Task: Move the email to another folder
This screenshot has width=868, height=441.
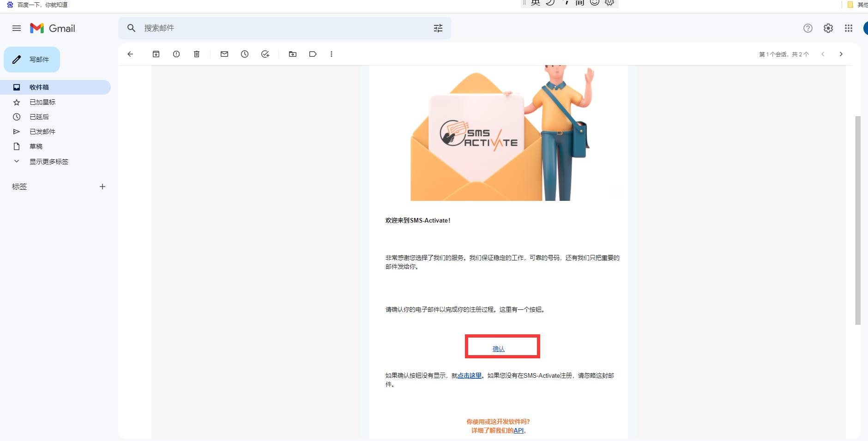Action: click(x=293, y=54)
